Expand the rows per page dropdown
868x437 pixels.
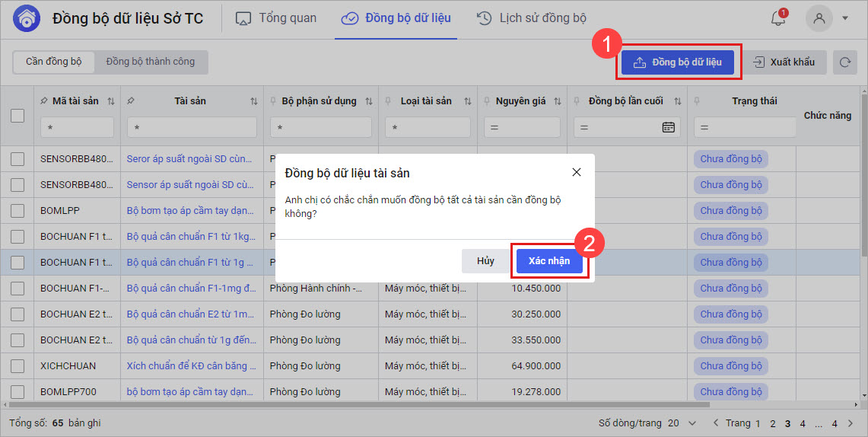692,423
